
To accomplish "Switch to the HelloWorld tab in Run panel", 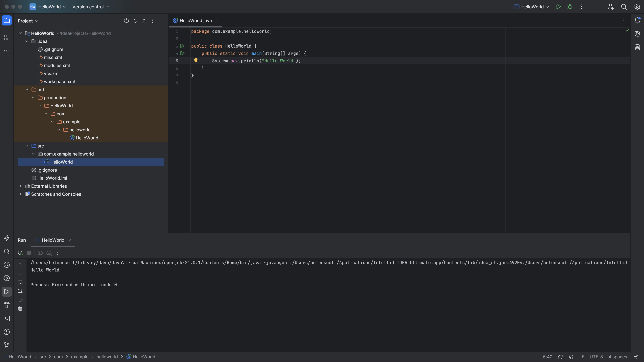I will [x=53, y=240].
